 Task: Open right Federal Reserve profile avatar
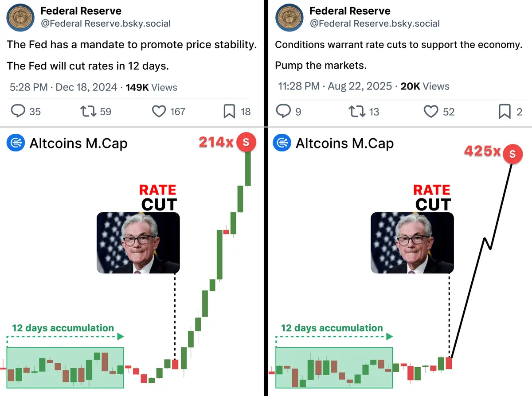[289, 18]
